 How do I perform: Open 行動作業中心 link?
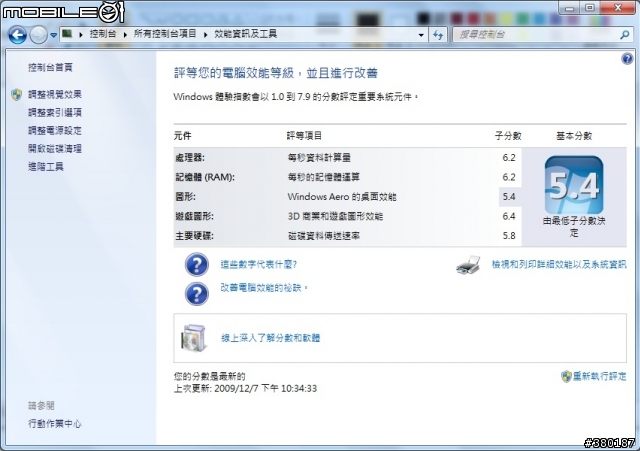pyautogui.click(x=55, y=424)
